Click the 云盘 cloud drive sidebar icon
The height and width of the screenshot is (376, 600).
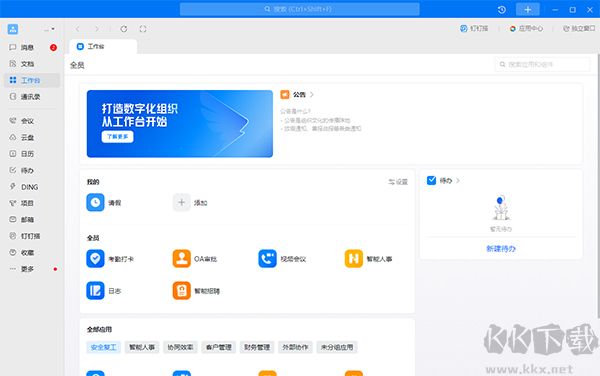[13, 137]
